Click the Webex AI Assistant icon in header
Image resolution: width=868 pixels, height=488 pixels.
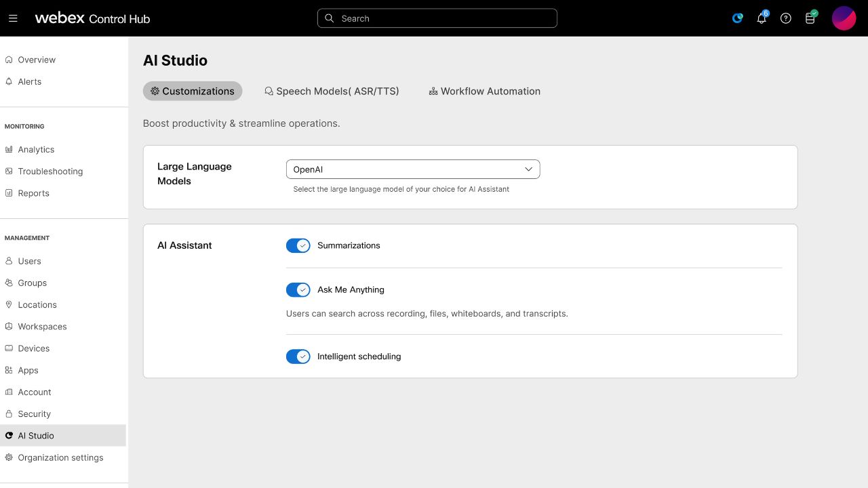(x=737, y=18)
